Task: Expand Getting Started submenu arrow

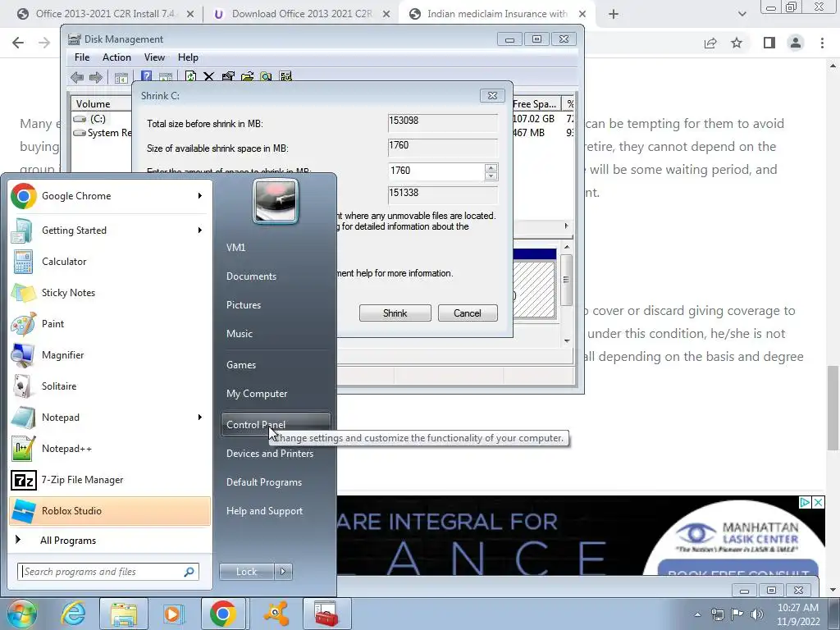Action: point(200,231)
